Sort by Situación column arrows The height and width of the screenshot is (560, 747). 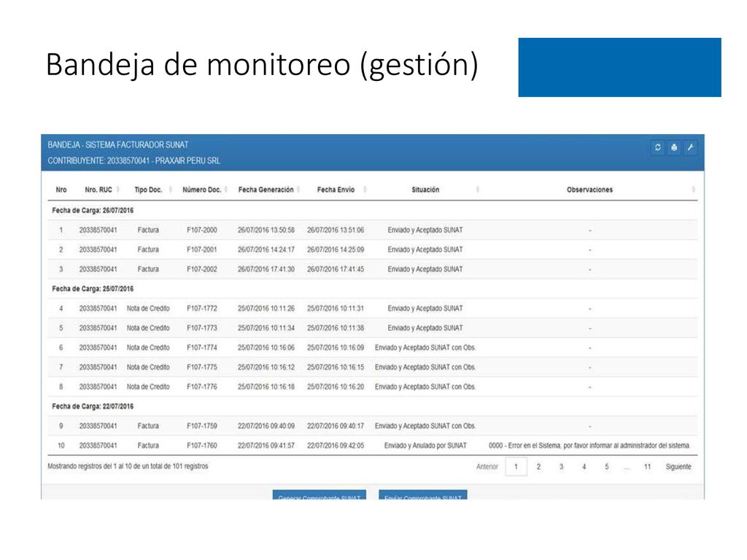[477, 190]
